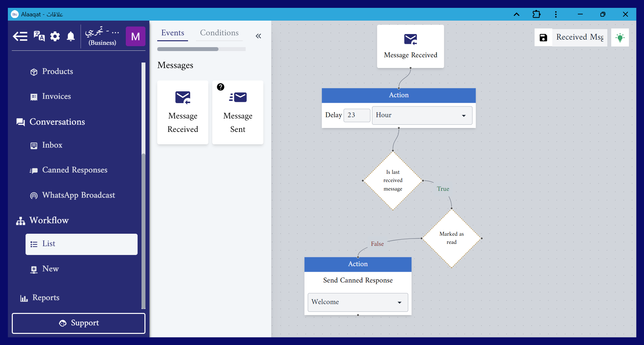The height and width of the screenshot is (345, 644).
Task: Open the Hour delay unit dropdown
Action: pos(422,115)
